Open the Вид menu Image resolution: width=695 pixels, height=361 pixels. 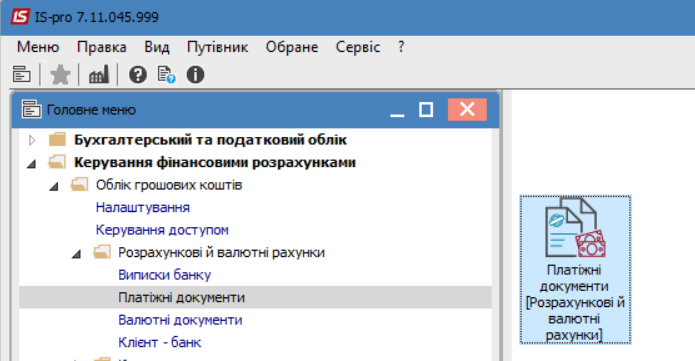(157, 47)
